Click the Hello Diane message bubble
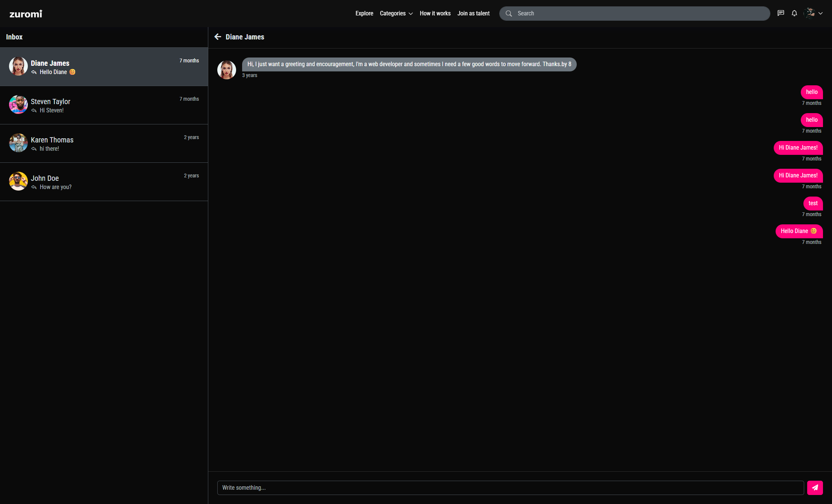Viewport: 832px width, 504px height. (799, 231)
